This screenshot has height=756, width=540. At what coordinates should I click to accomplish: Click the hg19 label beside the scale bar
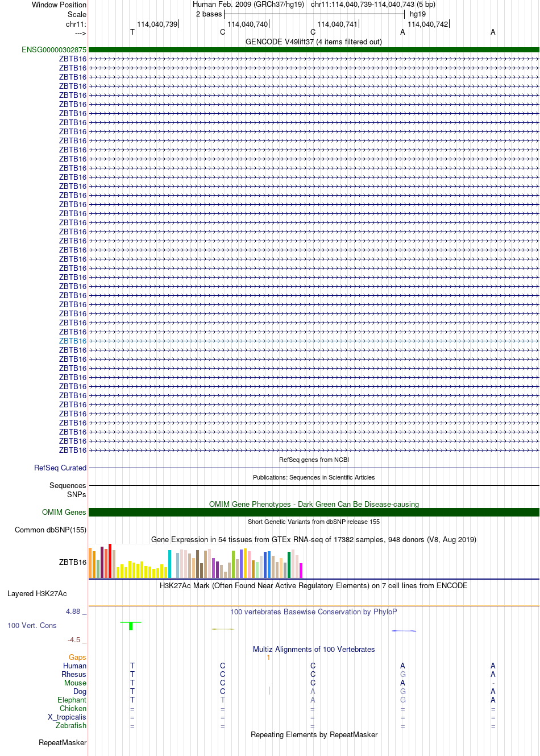(418, 14)
